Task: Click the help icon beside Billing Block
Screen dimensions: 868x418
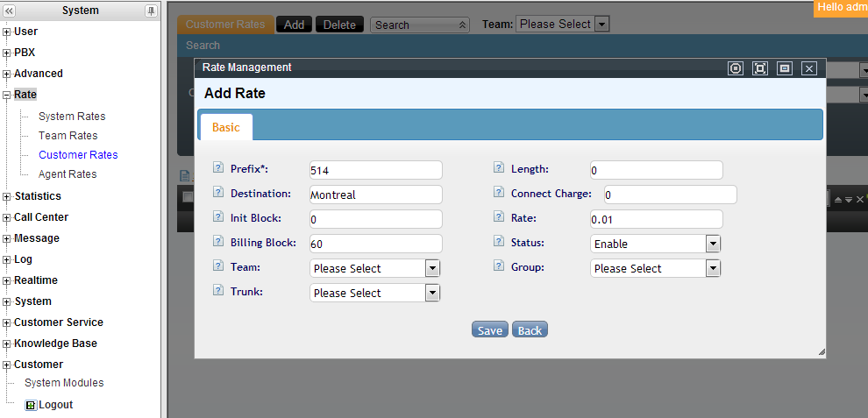Action: (218, 243)
